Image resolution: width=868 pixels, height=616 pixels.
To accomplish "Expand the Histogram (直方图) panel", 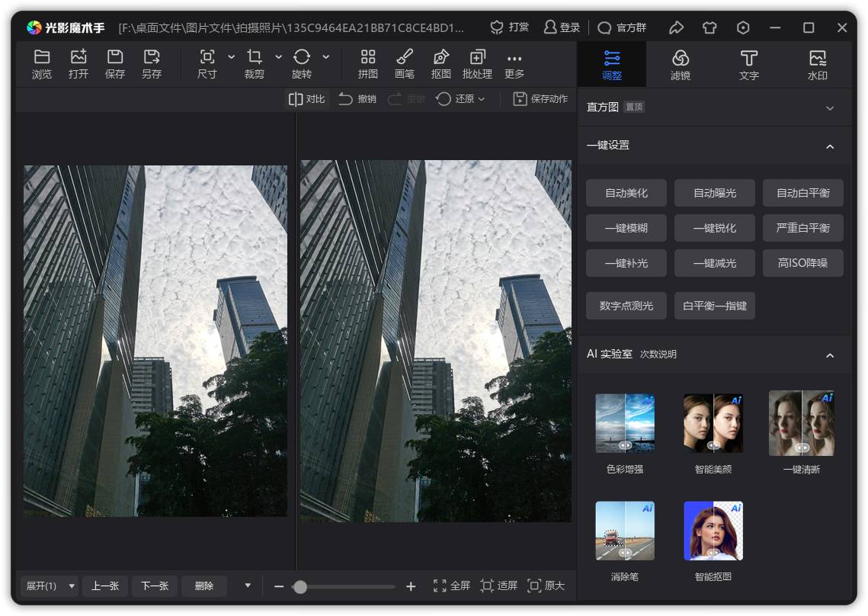I will pos(830,107).
